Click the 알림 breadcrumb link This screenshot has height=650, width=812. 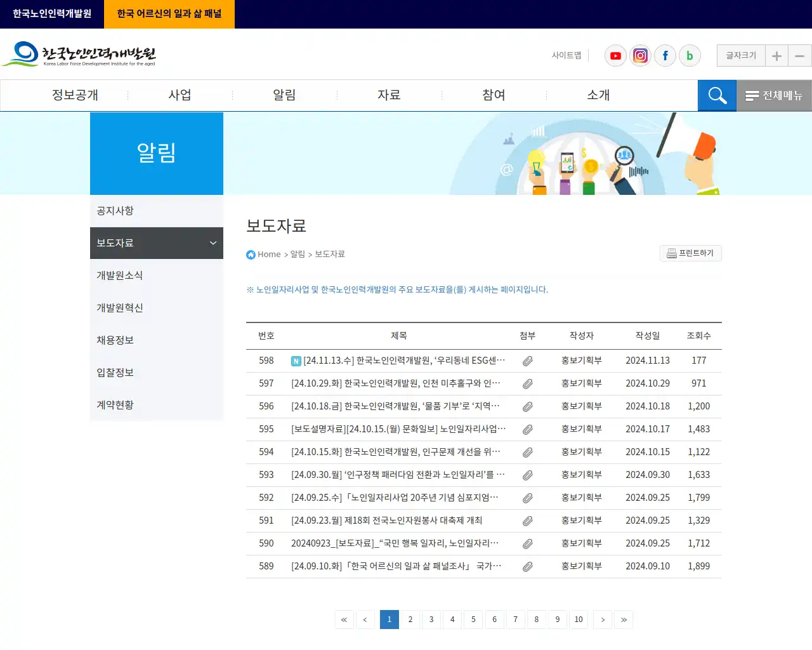coord(298,254)
